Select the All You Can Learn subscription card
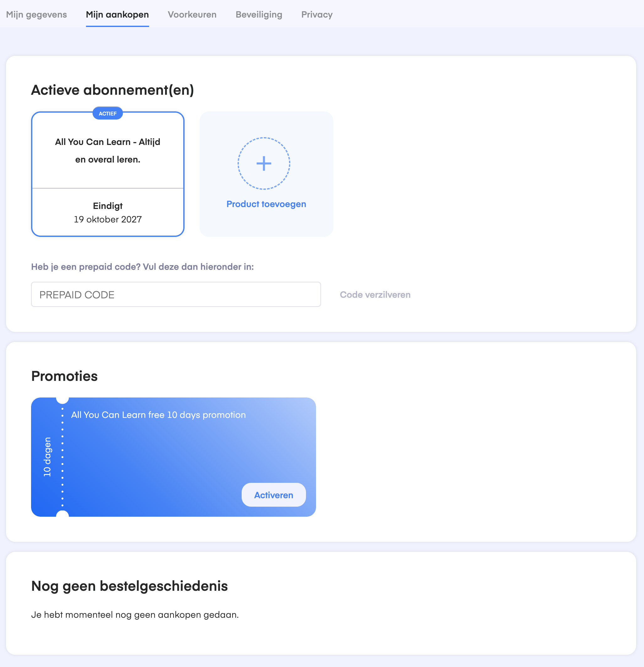Screen dimensions: 644x667 coord(108,174)
